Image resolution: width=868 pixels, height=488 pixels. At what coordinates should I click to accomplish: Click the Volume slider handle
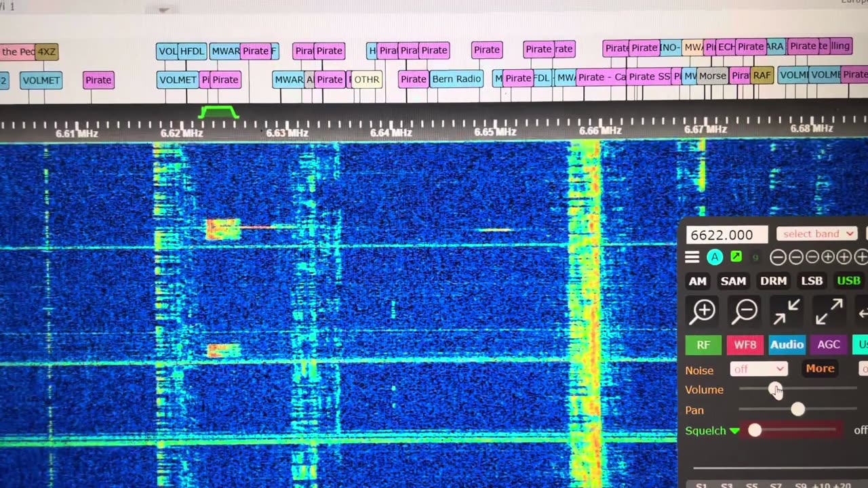click(x=775, y=389)
